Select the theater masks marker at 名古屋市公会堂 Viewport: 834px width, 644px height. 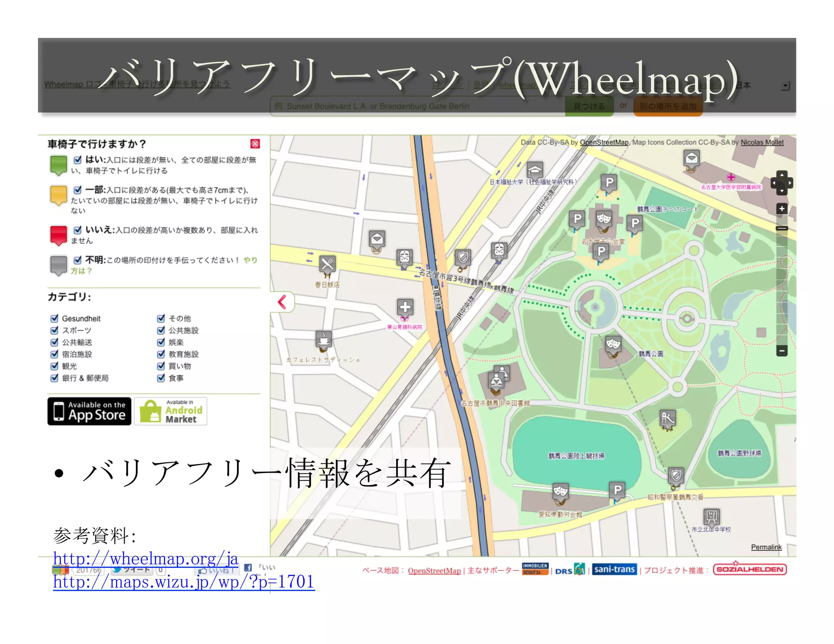(x=604, y=219)
